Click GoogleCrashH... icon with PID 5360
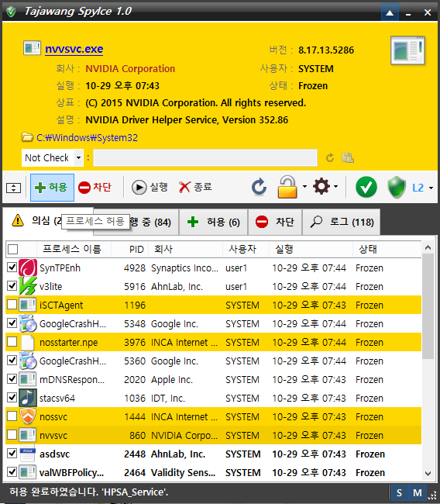The width and height of the screenshot is (440, 504). (x=28, y=361)
